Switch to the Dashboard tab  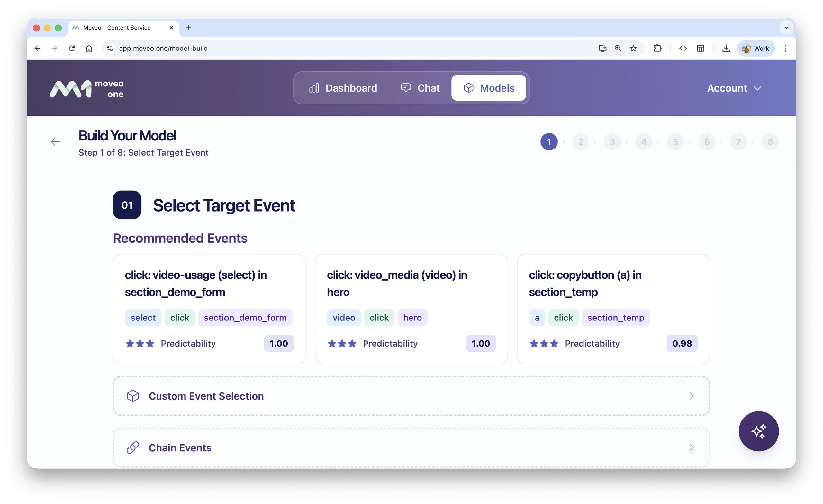pos(343,88)
